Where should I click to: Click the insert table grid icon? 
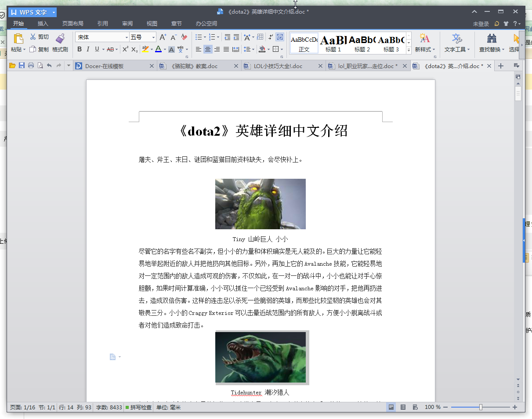point(260,37)
